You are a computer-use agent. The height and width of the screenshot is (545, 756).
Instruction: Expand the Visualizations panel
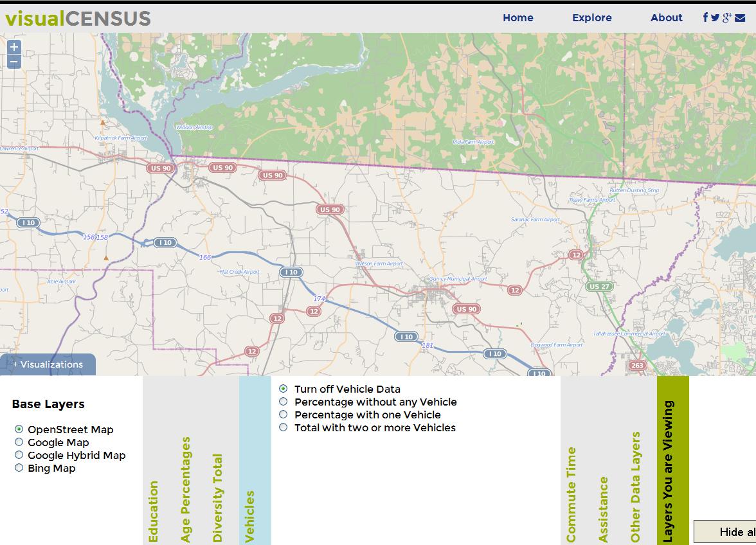click(48, 364)
